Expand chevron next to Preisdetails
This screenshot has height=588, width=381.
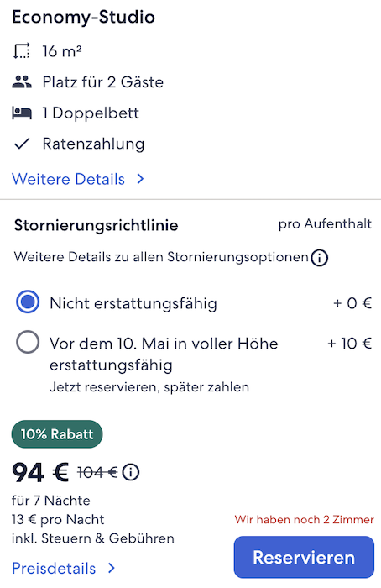click(x=112, y=568)
